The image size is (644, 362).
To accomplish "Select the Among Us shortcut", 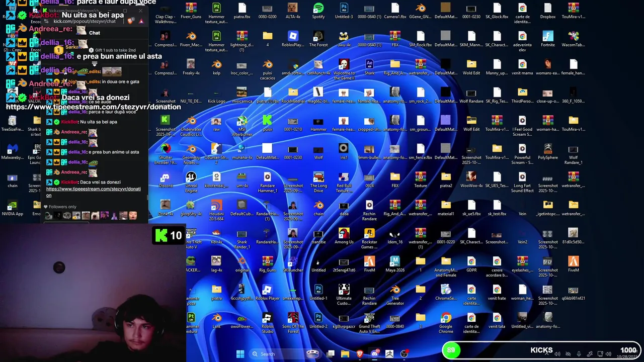I will tap(344, 236).
